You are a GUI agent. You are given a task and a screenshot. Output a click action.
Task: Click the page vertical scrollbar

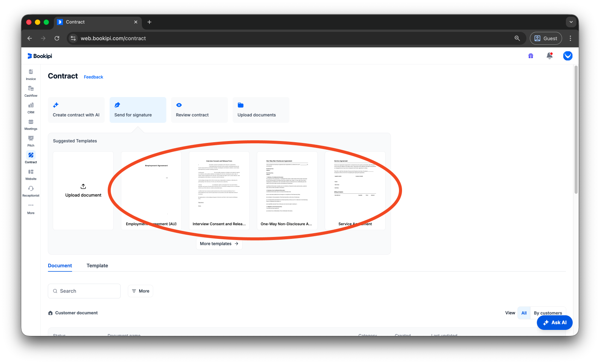click(576, 130)
